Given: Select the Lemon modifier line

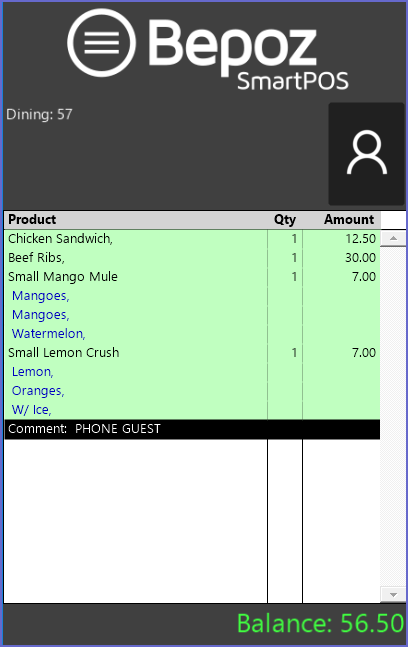Looking at the screenshot, I should point(192,371).
